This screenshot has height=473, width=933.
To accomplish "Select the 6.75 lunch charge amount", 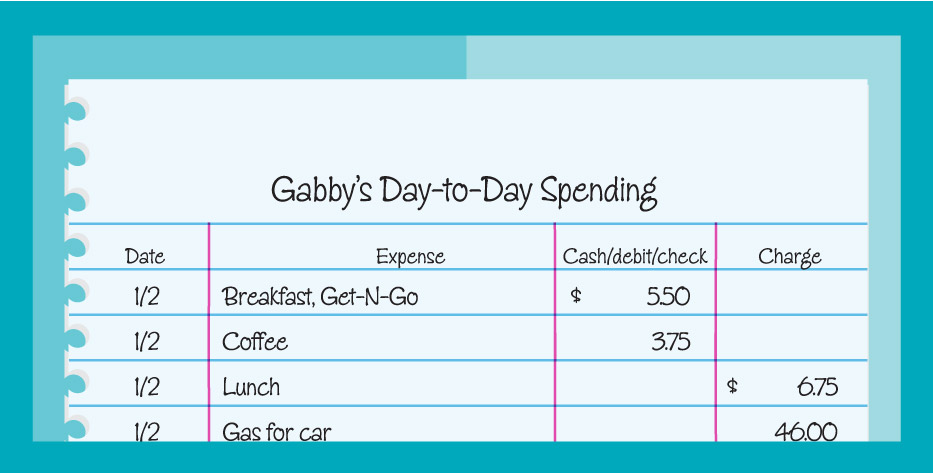I will 817,387.
